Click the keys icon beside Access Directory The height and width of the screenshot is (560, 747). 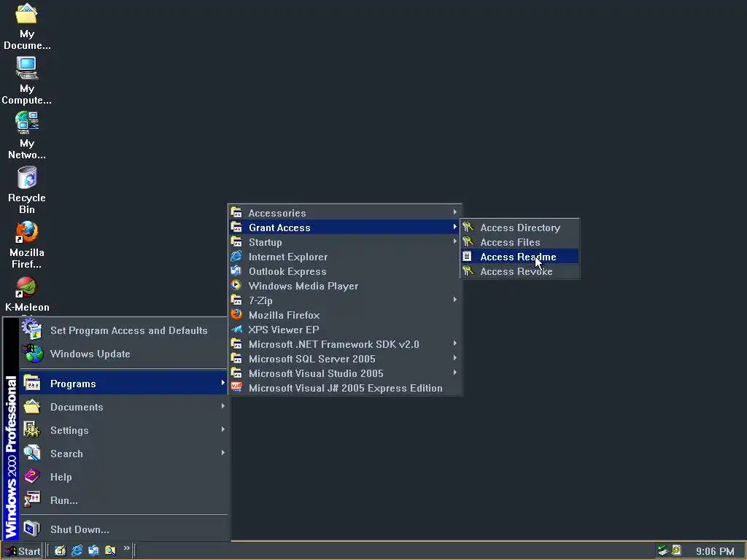(x=468, y=227)
